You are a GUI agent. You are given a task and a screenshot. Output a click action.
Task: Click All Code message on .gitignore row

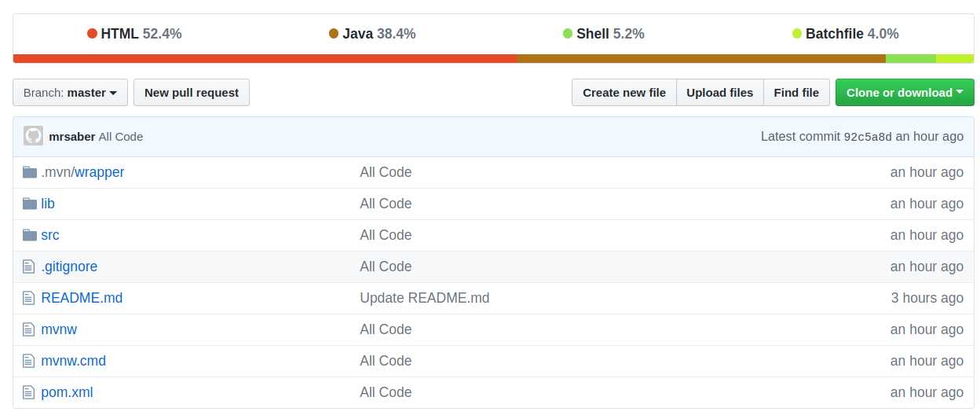tap(386, 266)
